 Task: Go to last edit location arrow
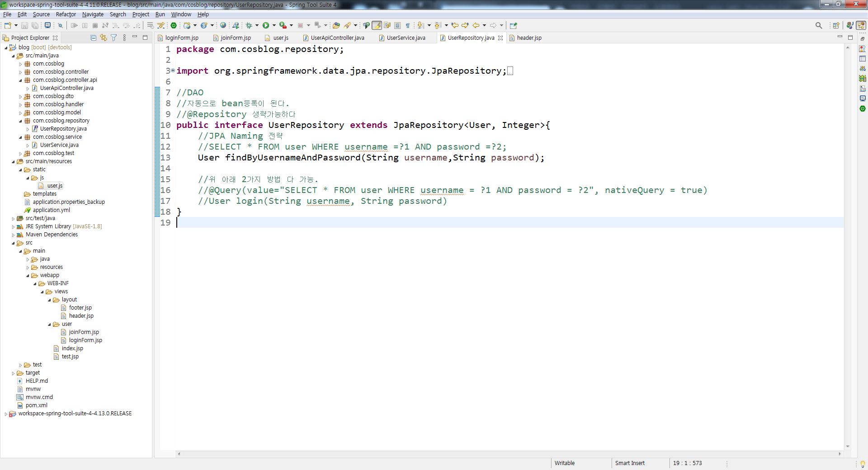coord(455,25)
